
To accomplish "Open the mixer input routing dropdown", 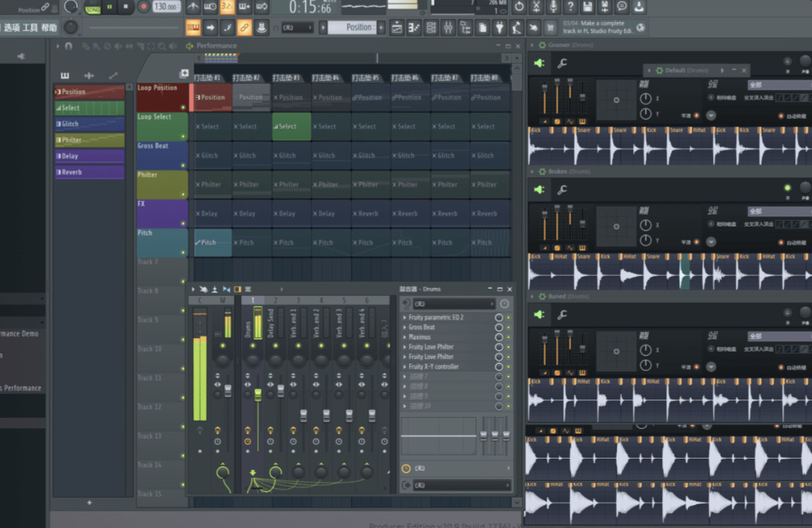I will click(453, 304).
